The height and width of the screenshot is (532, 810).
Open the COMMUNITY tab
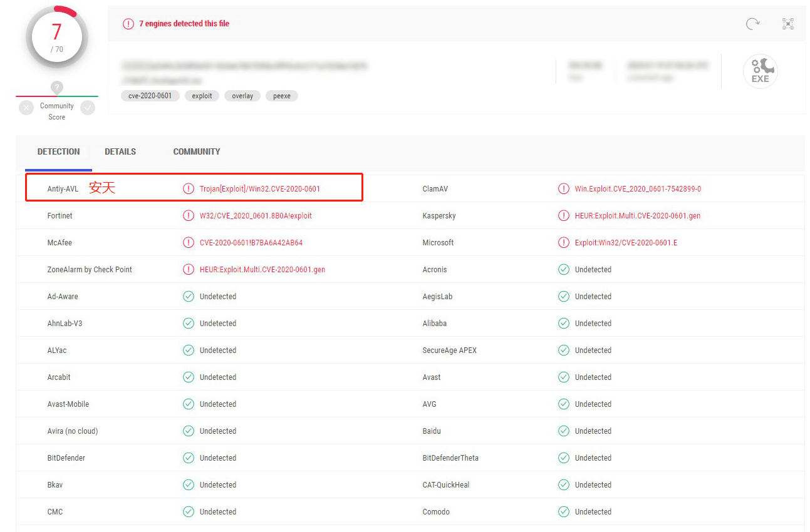pos(197,151)
